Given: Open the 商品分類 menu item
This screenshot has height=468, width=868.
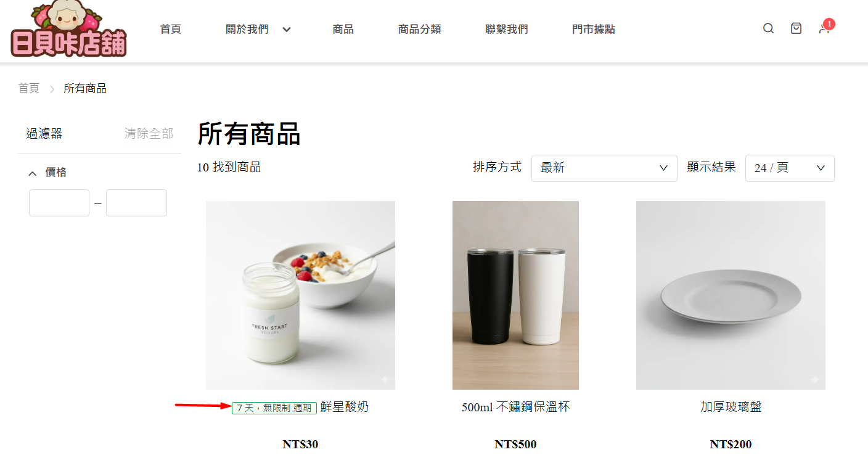Looking at the screenshot, I should 420,30.
